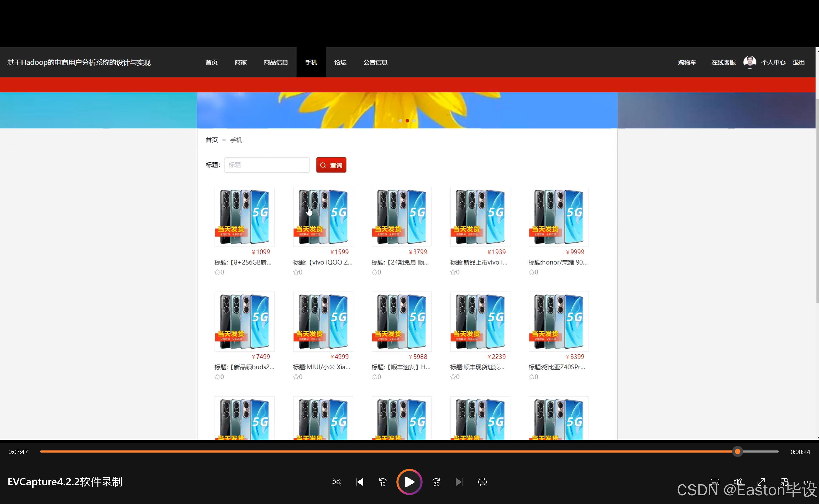
Task: Open 个人中心 personal center
Action: tap(773, 62)
